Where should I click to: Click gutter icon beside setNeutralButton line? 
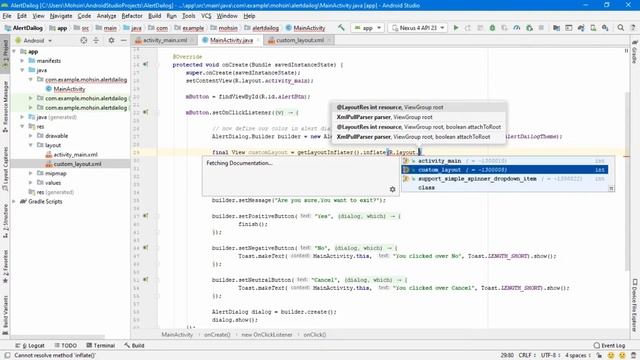(146, 280)
